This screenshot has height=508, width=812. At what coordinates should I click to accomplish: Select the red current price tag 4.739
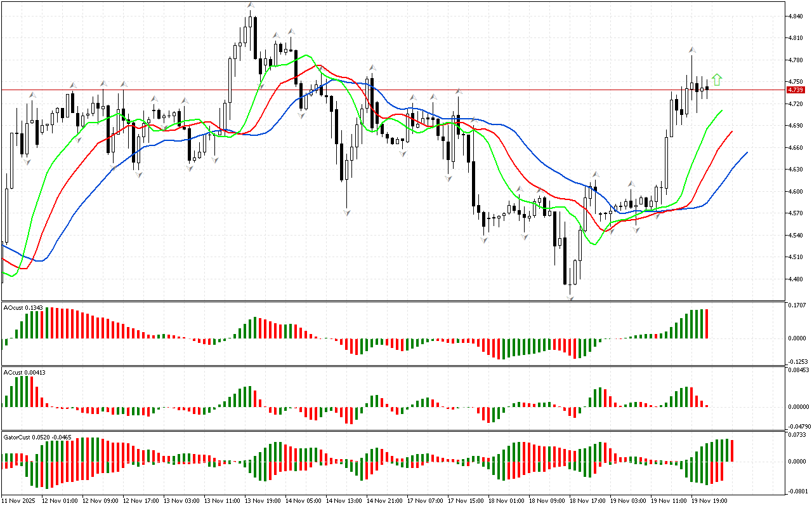pos(795,90)
